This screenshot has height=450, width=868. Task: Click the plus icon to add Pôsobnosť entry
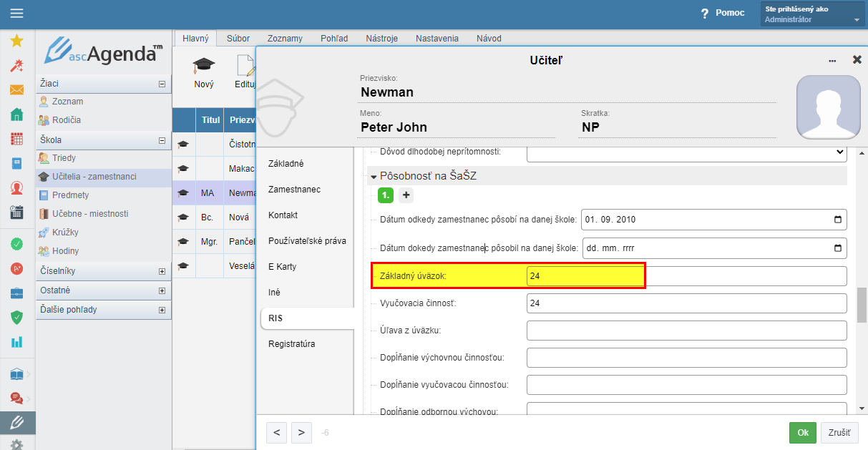[406, 195]
